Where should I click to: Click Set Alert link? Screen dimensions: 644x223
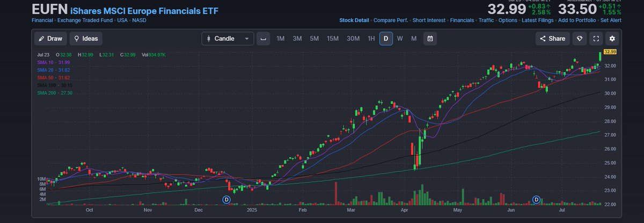point(611,20)
